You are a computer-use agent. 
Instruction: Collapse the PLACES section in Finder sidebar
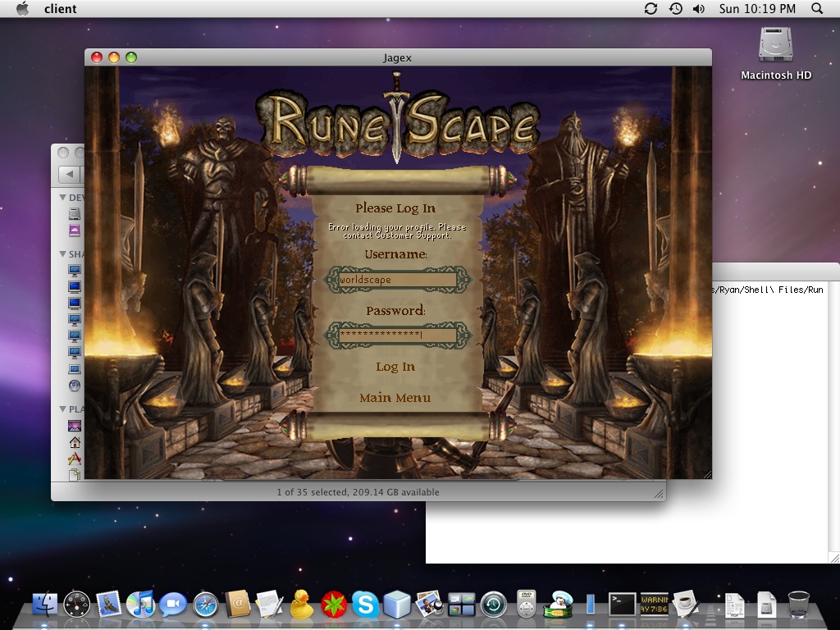click(x=62, y=409)
